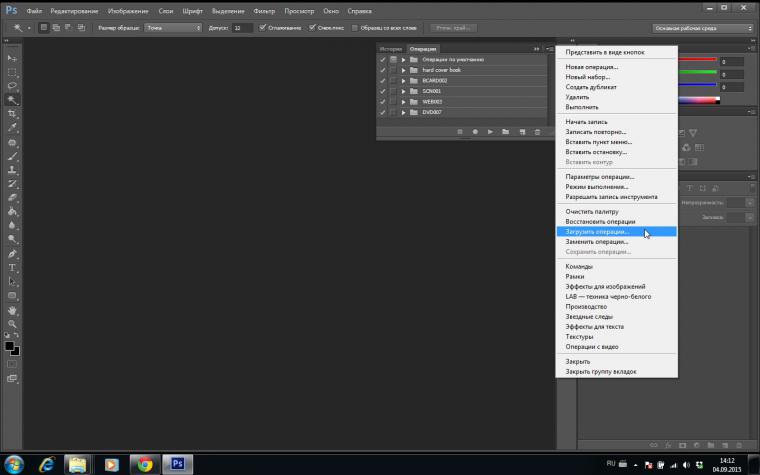Viewport: 760px width, 475px height.
Task: Expand the default actions set
Action: (x=403, y=60)
